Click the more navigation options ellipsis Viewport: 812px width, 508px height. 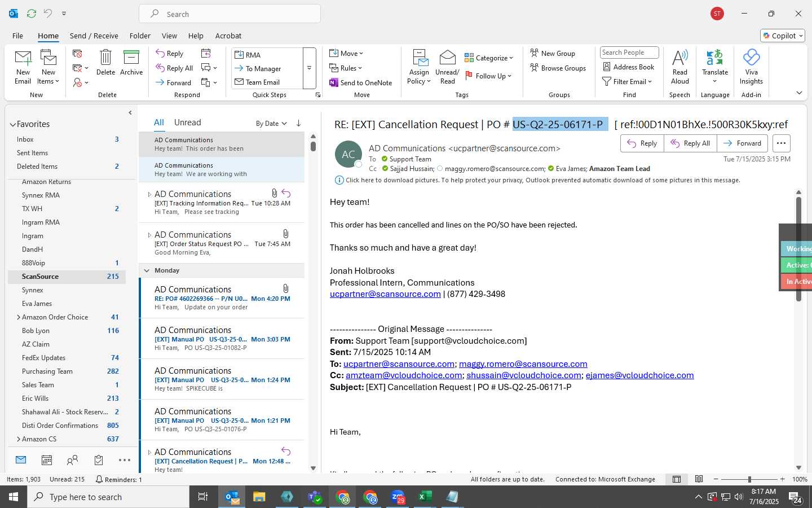(125, 460)
